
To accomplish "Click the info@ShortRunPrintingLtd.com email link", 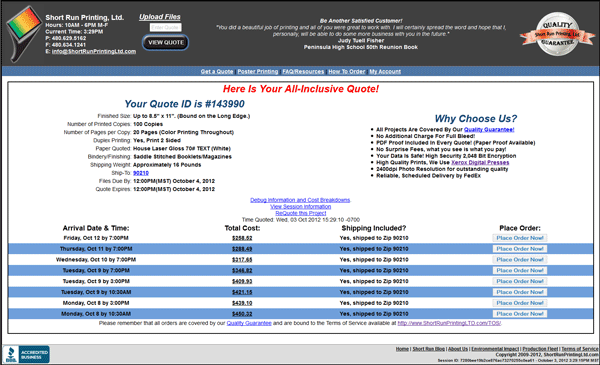I will click(94, 51).
